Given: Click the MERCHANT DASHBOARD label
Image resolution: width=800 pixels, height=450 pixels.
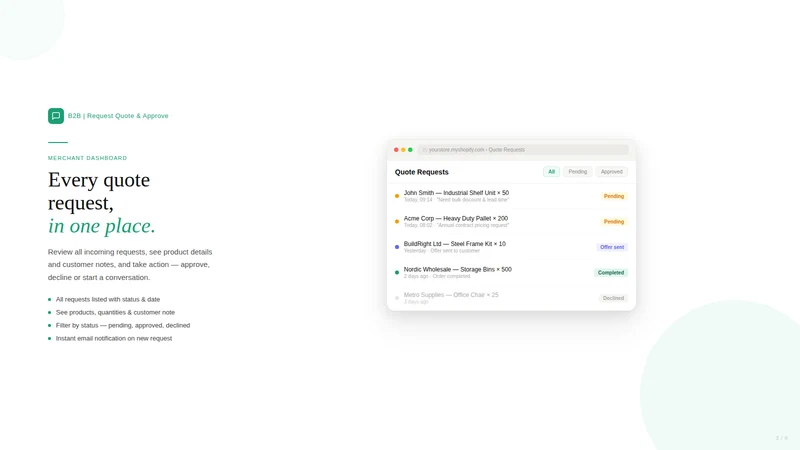Looking at the screenshot, I should point(87,158).
